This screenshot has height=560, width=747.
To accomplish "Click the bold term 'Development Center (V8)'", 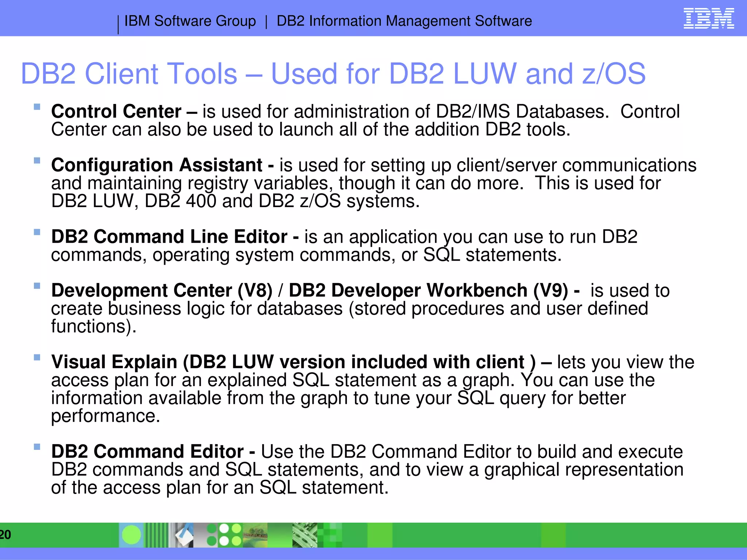I will [162, 290].
